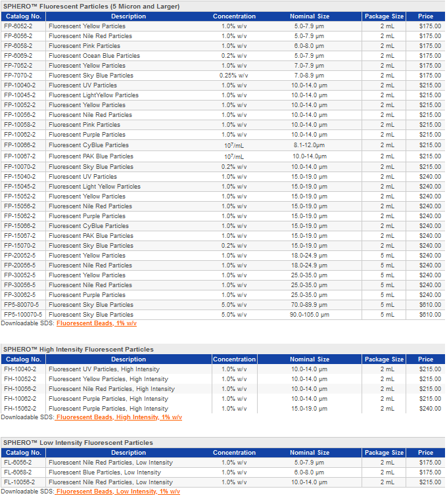The width and height of the screenshot is (447, 504).
Task: Click the 0.25% w/v concentration for FP-7070-2
Action: [x=234, y=76]
